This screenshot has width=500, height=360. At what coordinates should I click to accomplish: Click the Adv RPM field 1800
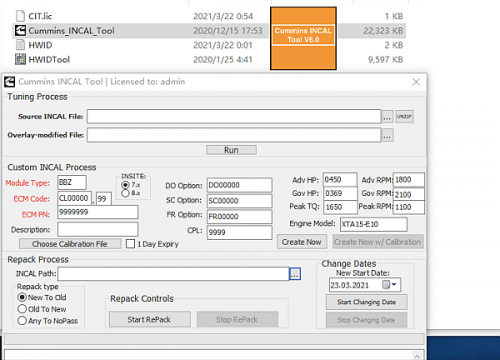409,179
